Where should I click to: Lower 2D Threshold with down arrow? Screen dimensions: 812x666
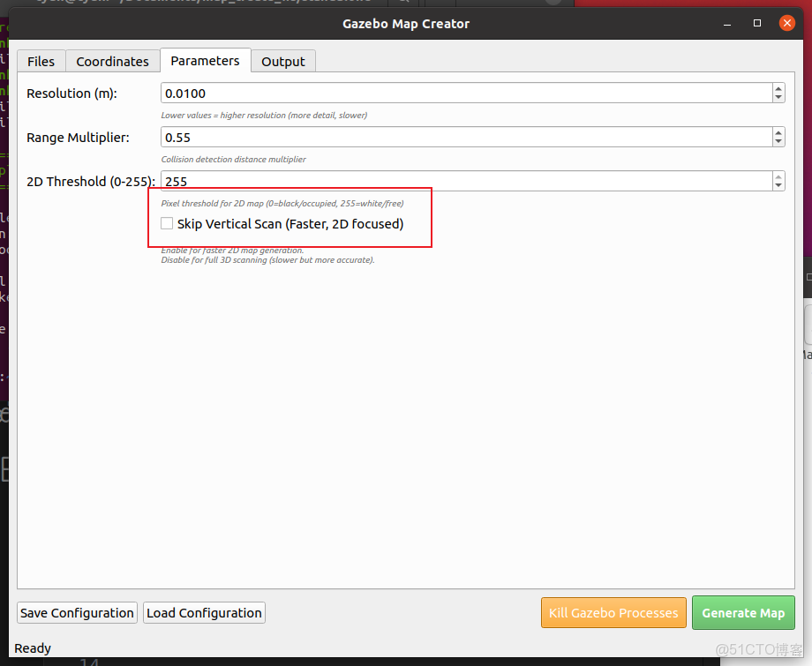(778, 186)
